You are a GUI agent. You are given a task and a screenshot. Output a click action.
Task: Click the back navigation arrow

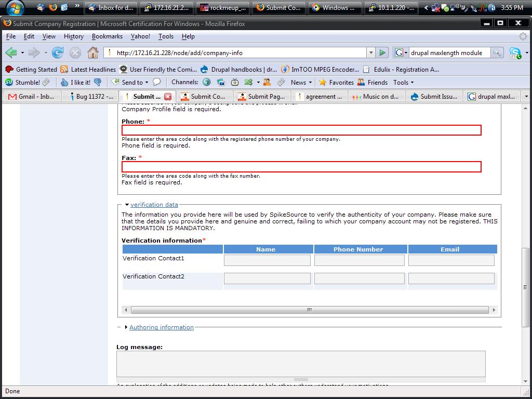(11, 52)
